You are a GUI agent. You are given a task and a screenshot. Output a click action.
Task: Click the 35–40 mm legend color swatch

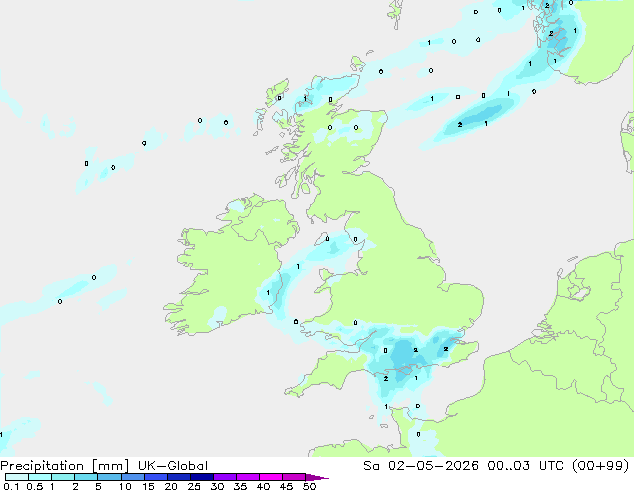[247, 477]
